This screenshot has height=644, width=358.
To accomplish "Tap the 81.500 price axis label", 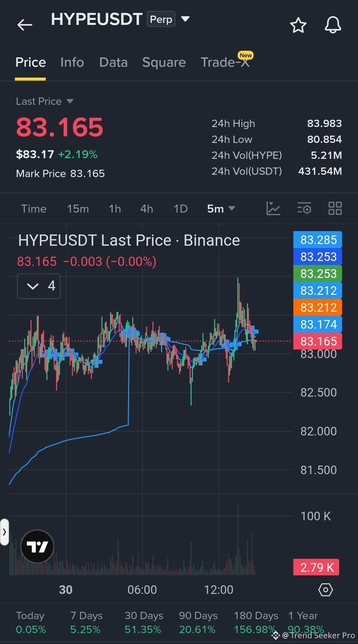I will (319, 470).
